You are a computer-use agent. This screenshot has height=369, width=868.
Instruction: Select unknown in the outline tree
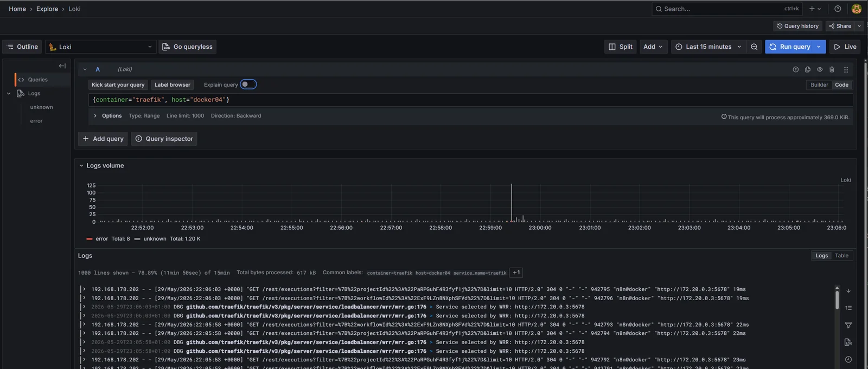[41, 107]
